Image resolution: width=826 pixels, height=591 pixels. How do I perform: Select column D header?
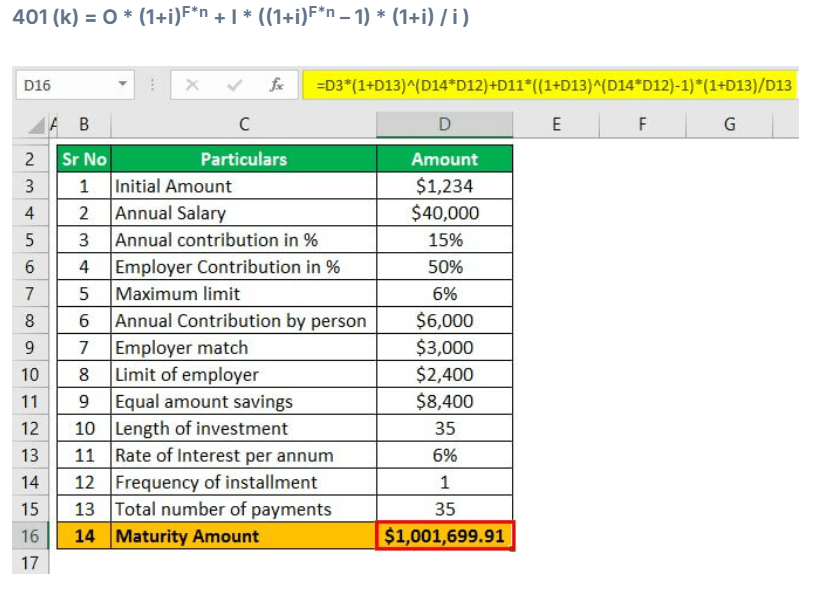click(444, 123)
